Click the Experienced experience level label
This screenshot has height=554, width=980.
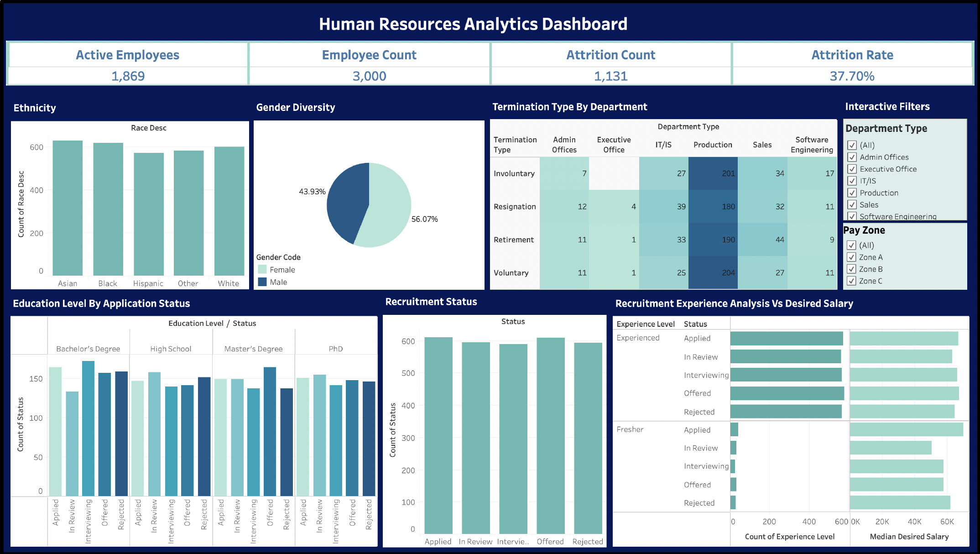[638, 338]
